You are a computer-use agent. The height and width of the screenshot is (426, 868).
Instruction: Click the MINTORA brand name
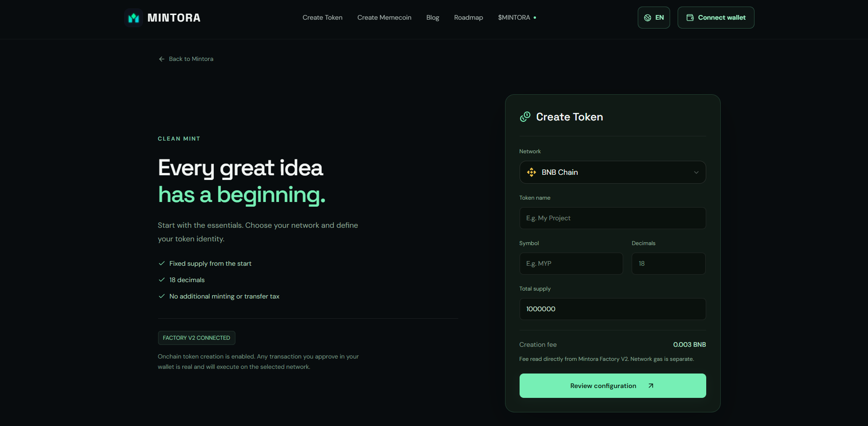pyautogui.click(x=174, y=18)
